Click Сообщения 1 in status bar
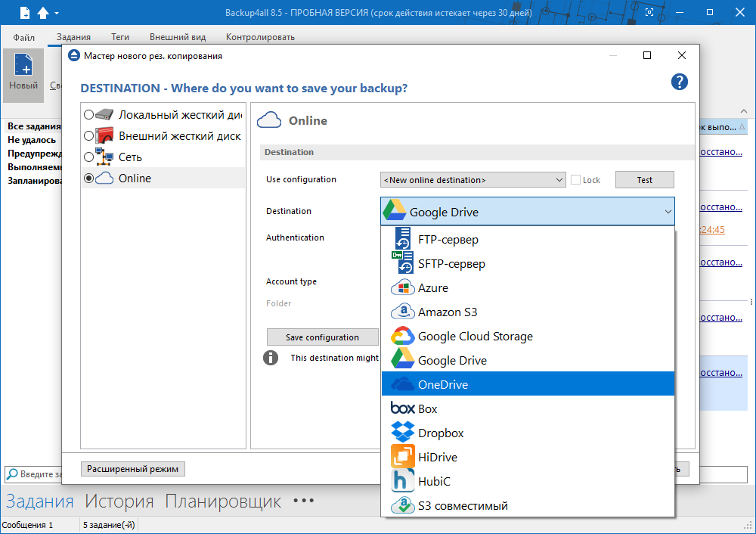The height and width of the screenshot is (534, 756). coord(27,525)
